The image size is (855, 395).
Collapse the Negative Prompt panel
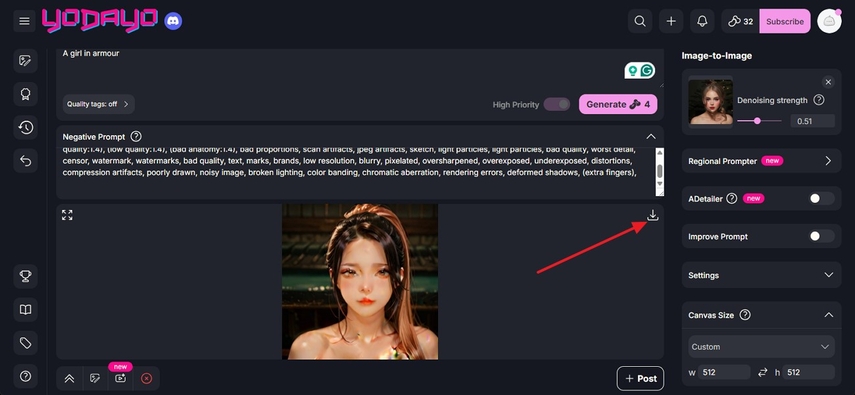[x=651, y=136]
